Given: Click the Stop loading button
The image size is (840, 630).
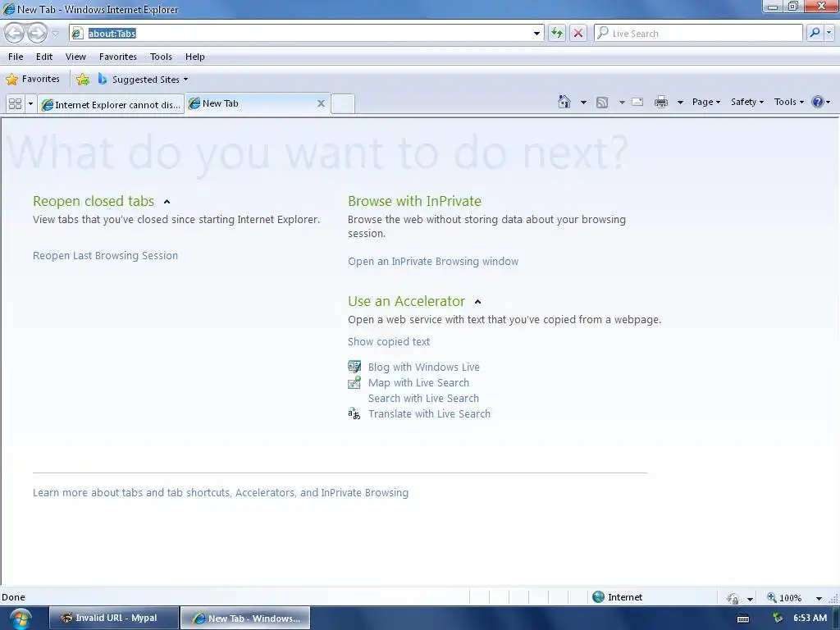Looking at the screenshot, I should (x=578, y=33).
